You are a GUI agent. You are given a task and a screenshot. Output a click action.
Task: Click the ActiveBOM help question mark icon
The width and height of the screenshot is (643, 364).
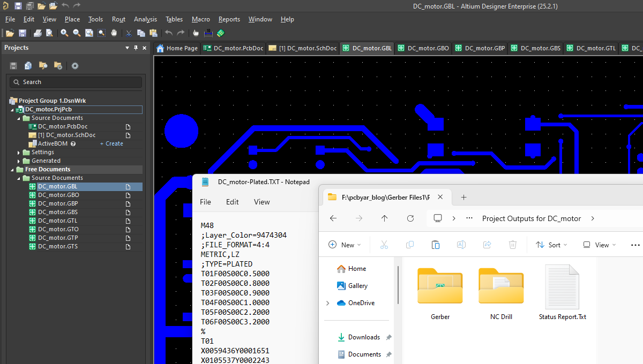click(x=73, y=143)
